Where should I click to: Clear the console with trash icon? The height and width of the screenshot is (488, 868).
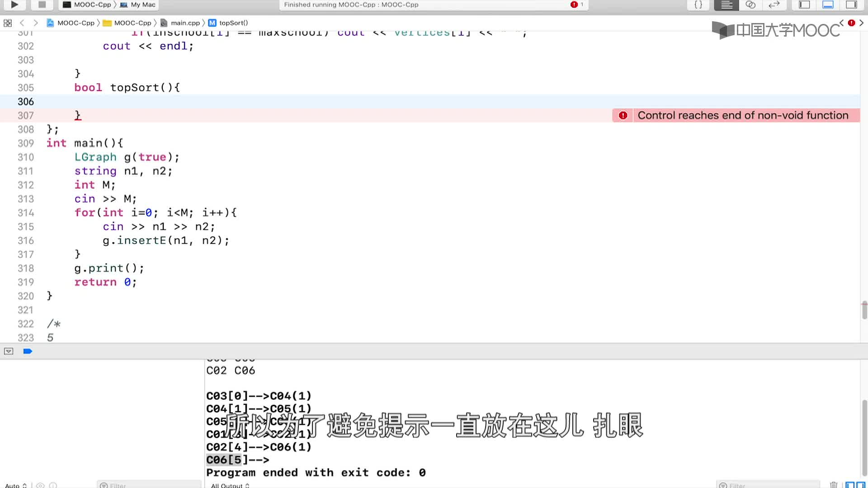(x=834, y=485)
